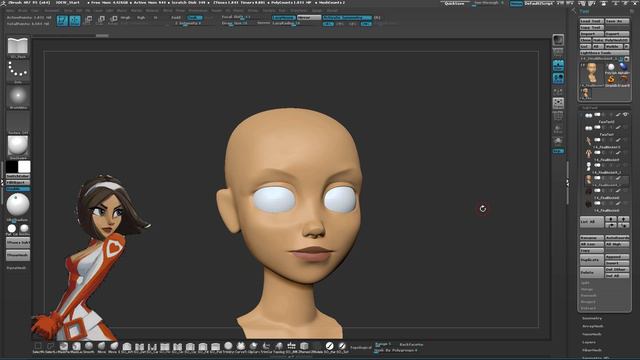Select the Move brush in bottom shelf
Image resolution: width=640 pixels, height=360 pixels.
pyautogui.click(x=101, y=347)
